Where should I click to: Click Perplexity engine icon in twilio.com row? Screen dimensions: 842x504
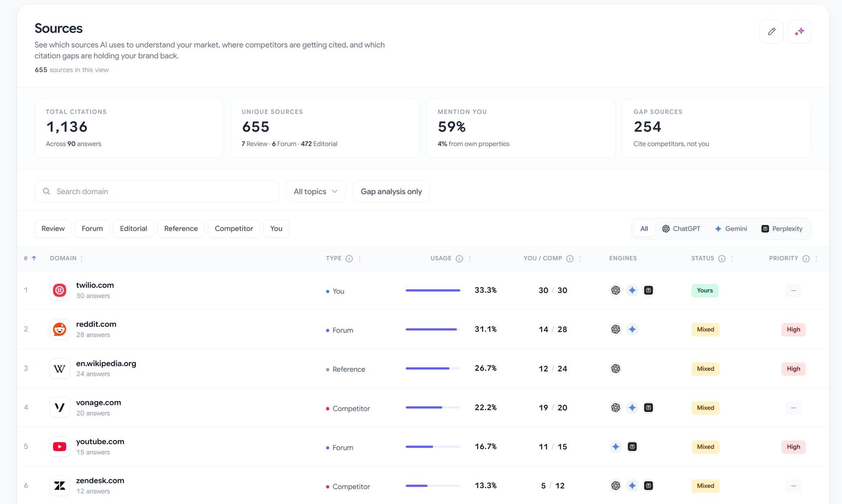coord(648,290)
